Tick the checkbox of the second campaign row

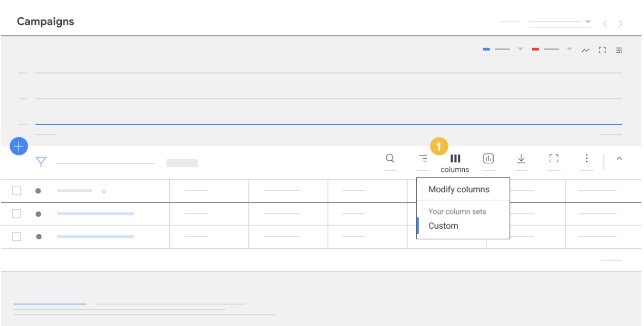point(17,237)
